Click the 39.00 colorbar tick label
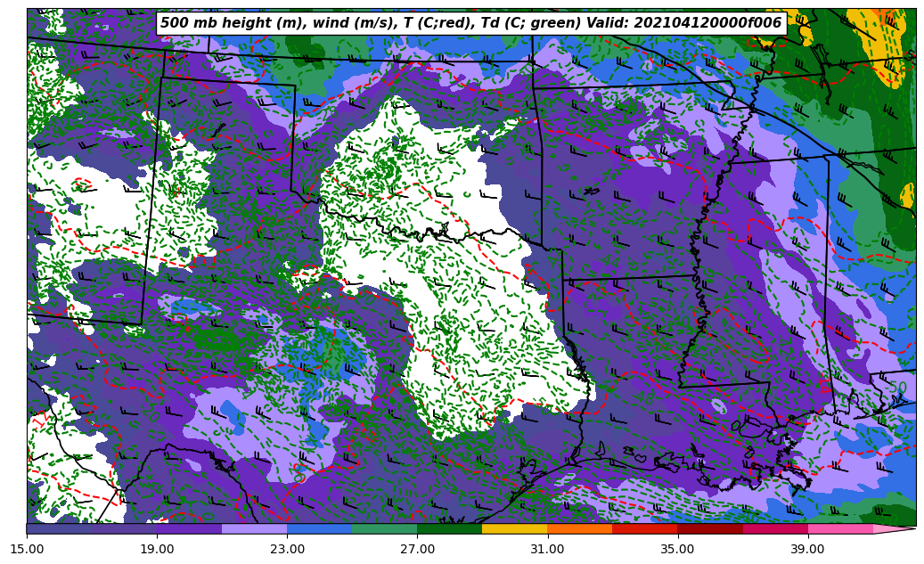 (807, 549)
